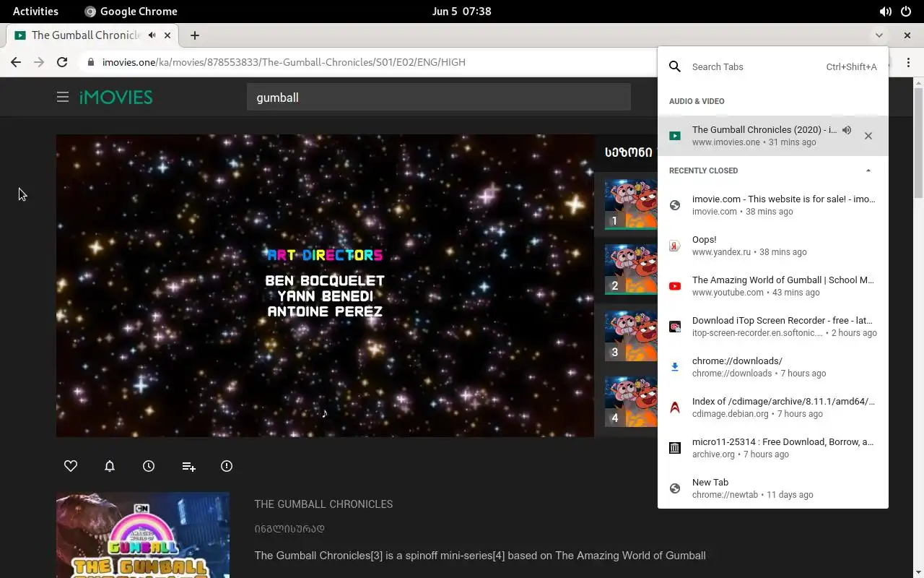This screenshot has width=924, height=578.
Task: Click the video player showing Art Directors credits
Action: click(325, 285)
